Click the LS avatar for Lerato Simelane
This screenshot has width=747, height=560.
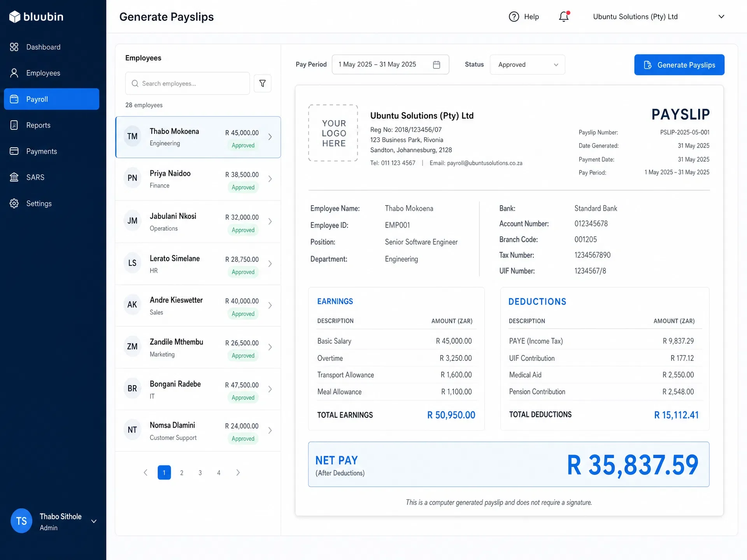click(x=132, y=263)
